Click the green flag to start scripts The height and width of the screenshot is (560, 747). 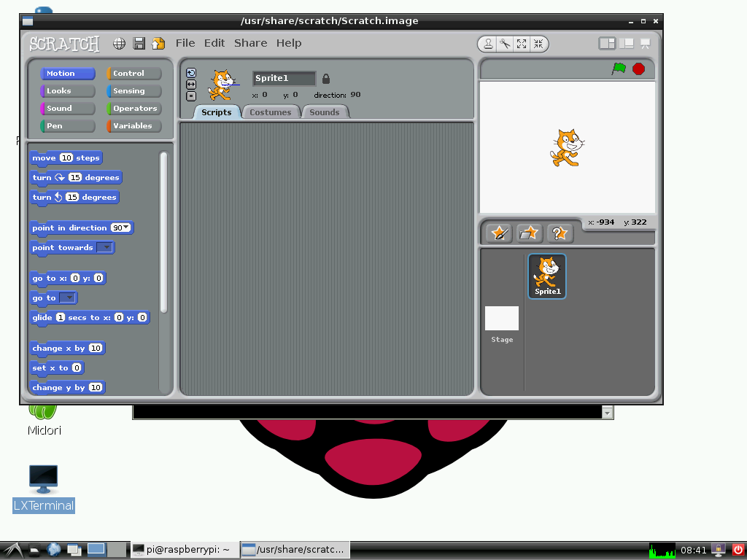click(x=619, y=69)
